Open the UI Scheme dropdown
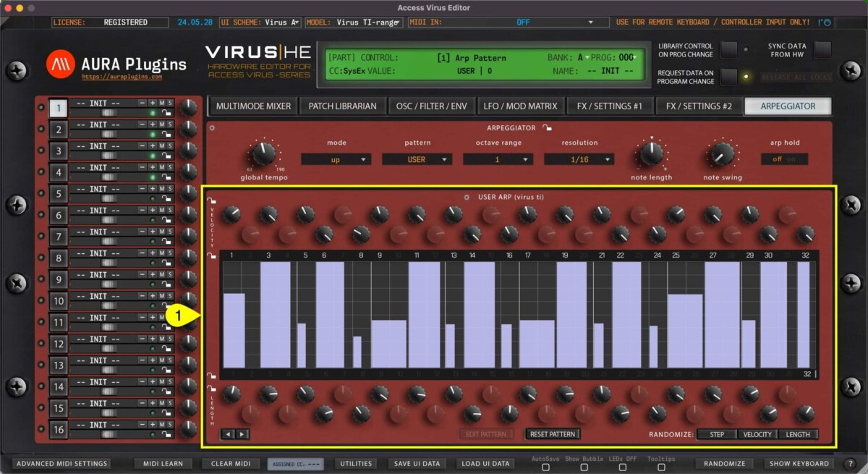 (x=260, y=22)
